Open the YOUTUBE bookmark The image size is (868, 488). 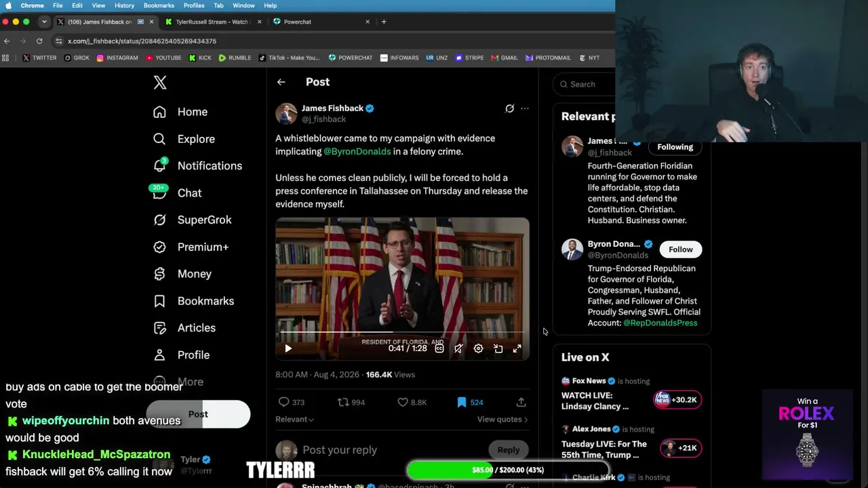(x=163, y=58)
